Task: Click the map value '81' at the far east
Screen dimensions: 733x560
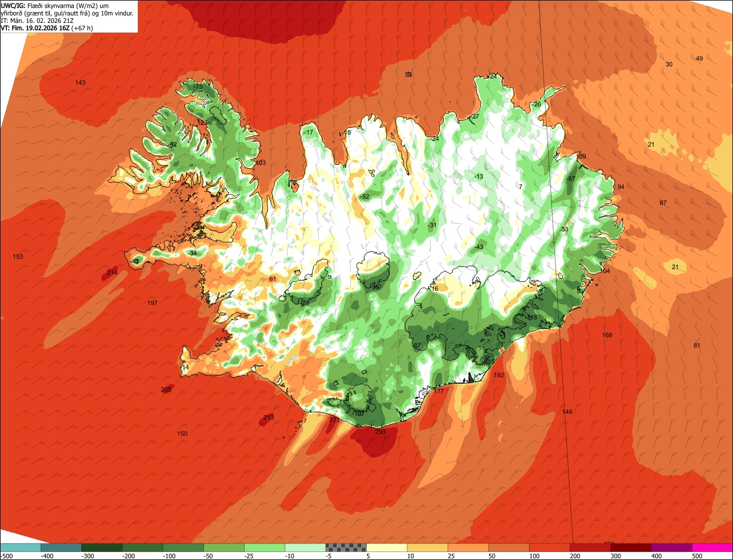Action: click(697, 346)
